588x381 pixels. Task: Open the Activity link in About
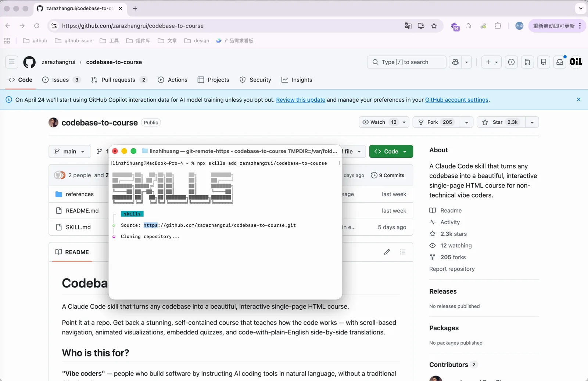click(x=445, y=222)
